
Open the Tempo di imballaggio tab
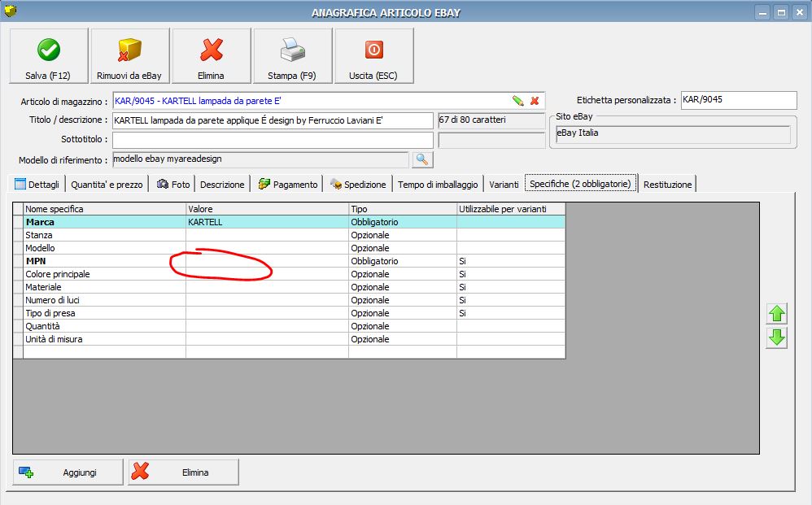pyautogui.click(x=438, y=185)
